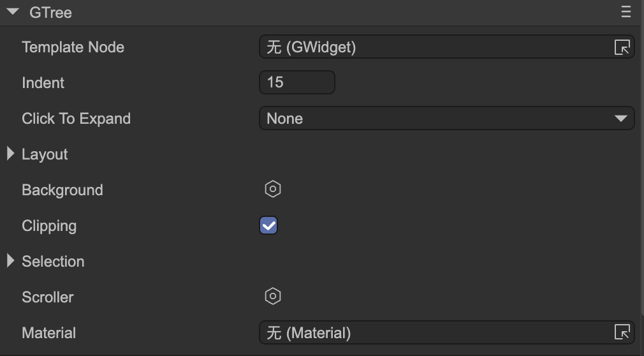Open the Click To Expand dropdown
Screen dimensions: 644x356
pyautogui.click(x=446, y=119)
